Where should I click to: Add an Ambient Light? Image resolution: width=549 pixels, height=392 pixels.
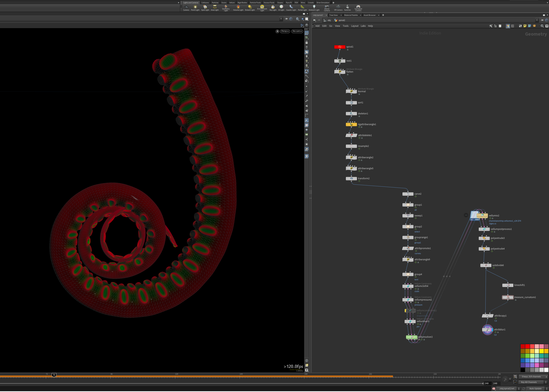(314, 8)
